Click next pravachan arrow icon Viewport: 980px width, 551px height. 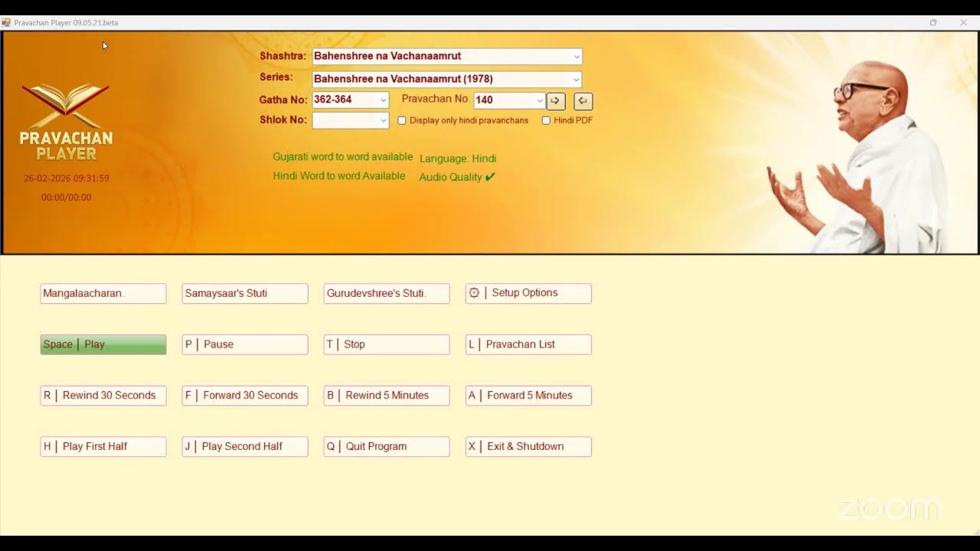pyautogui.click(x=555, y=100)
